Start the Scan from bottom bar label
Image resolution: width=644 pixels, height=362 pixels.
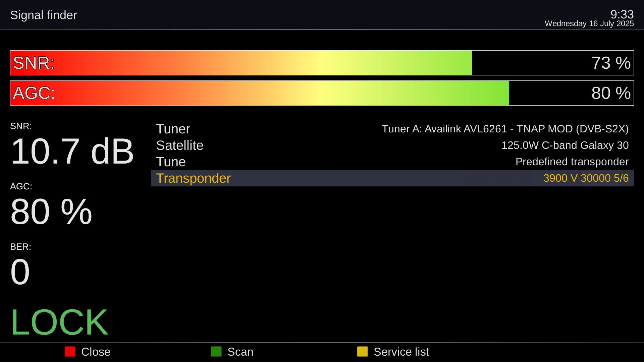click(x=240, y=352)
